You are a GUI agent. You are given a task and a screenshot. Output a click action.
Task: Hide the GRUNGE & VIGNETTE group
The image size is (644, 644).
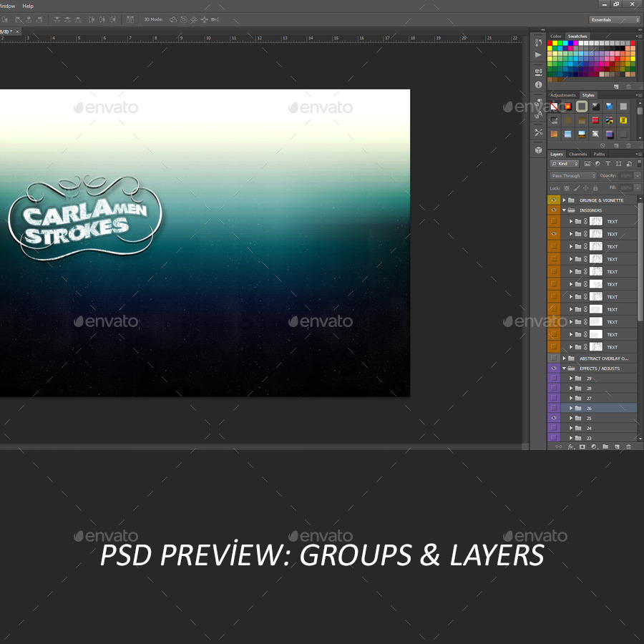[555, 200]
